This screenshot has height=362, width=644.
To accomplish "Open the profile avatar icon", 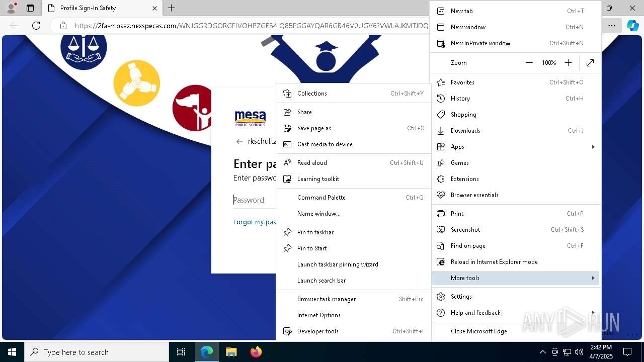I will (x=11, y=8).
